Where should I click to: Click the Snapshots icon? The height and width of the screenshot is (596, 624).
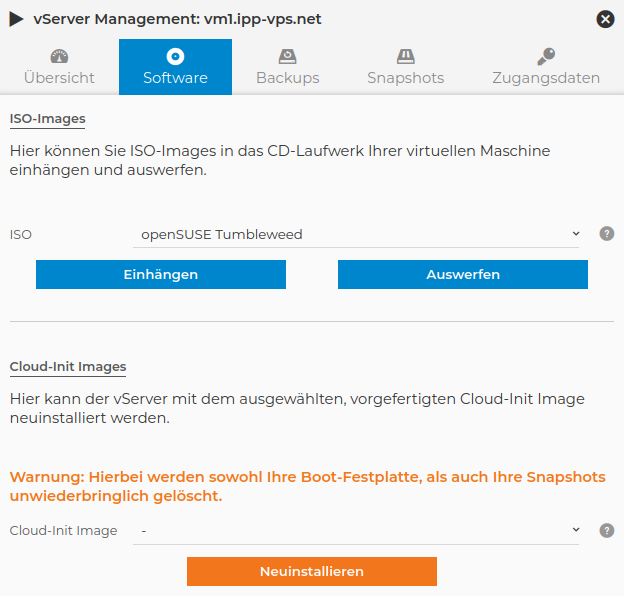pos(405,56)
